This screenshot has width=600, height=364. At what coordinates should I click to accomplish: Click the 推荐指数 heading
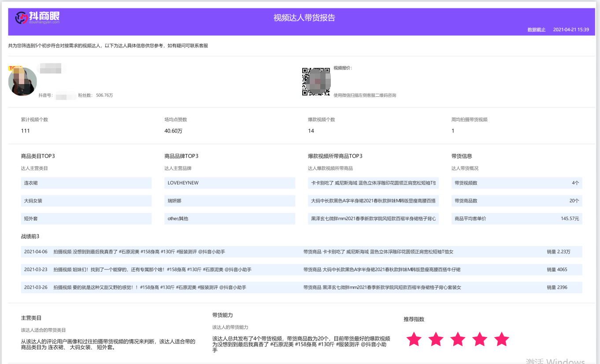pyautogui.click(x=414, y=319)
